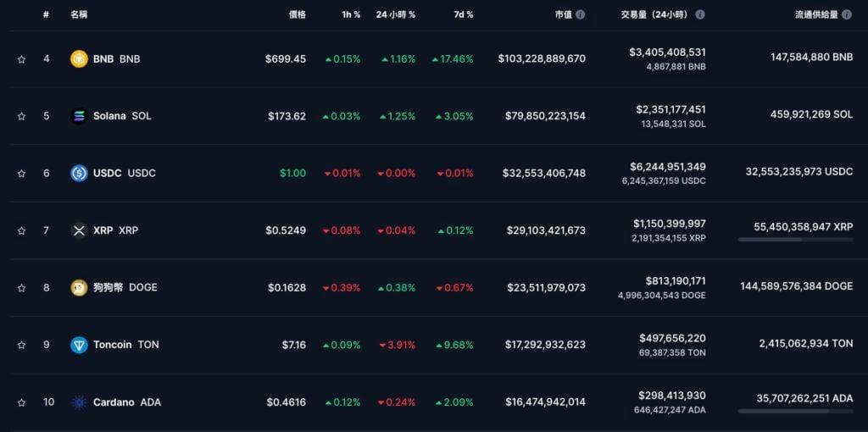Image resolution: width=868 pixels, height=432 pixels.
Task: Click the Cardano circulating supply progress bar
Action: pos(795,412)
